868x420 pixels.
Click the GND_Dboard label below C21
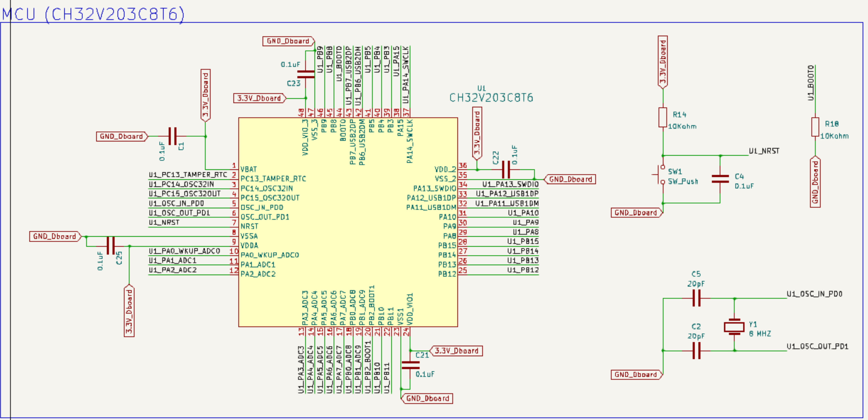click(x=427, y=398)
